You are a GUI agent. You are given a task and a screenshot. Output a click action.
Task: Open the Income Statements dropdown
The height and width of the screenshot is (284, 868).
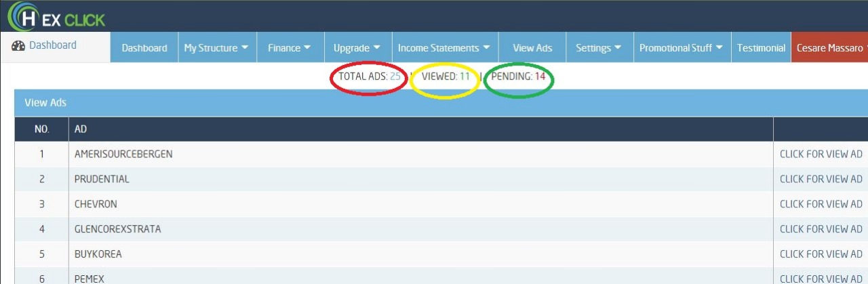pos(444,48)
